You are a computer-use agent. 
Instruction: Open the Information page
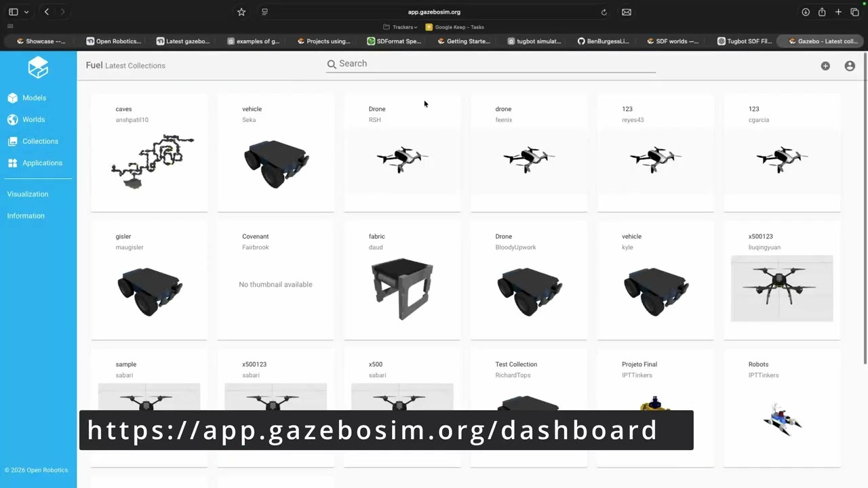click(x=26, y=216)
